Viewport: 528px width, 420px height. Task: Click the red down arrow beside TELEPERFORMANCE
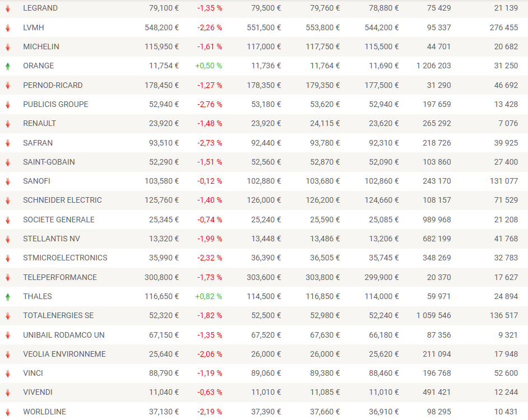click(8, 278)
